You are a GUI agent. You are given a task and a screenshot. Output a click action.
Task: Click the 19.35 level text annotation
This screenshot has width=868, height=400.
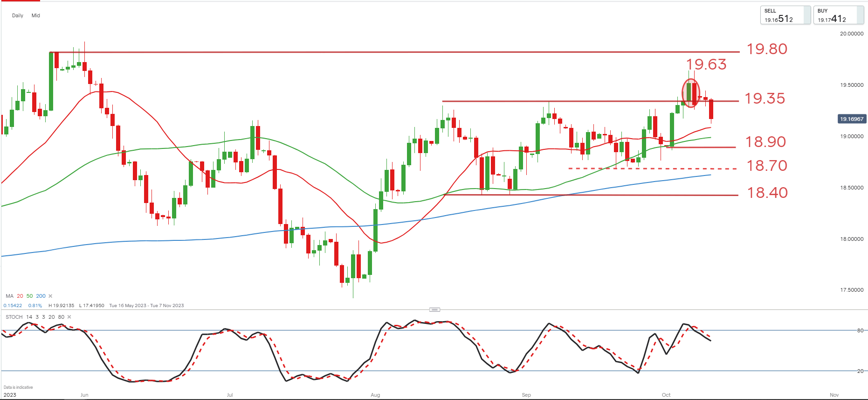click(x=765, y=98)
